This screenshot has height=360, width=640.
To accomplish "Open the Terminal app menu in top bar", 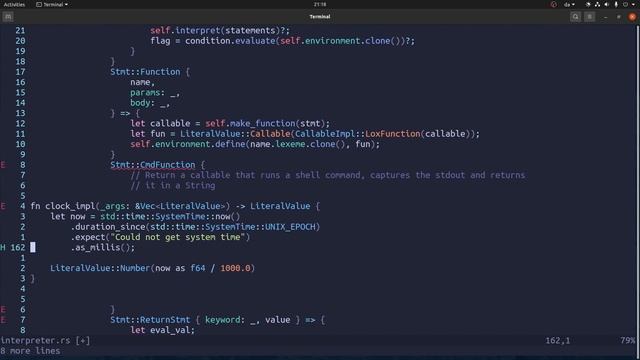I will (x=52, y=4).
